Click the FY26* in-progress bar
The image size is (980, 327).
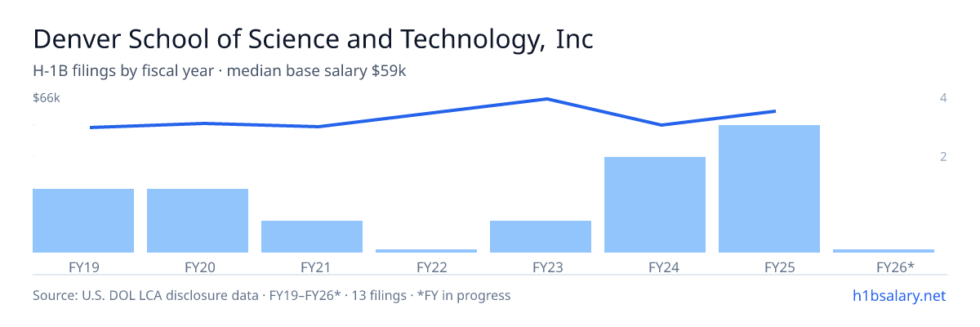click(x=884, y=251)
